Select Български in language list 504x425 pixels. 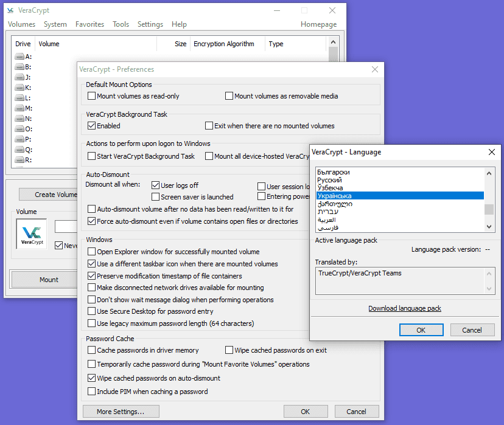point(400,173)
